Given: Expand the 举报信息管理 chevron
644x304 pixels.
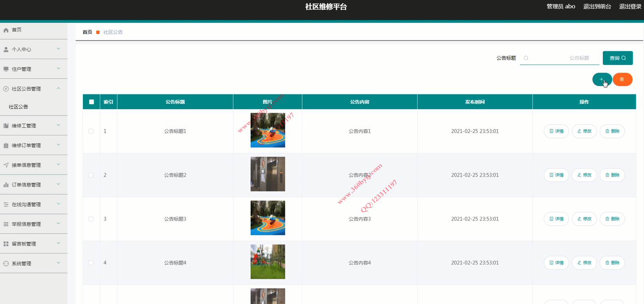Looking at the screenshot, I should point(58,224).
